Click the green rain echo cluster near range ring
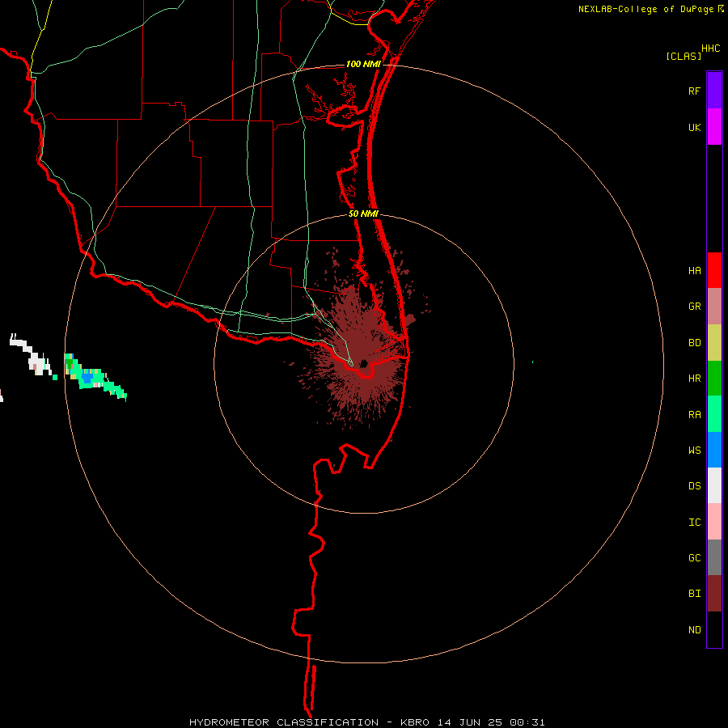This screenshot has width=728, height=728. point(95,376)
